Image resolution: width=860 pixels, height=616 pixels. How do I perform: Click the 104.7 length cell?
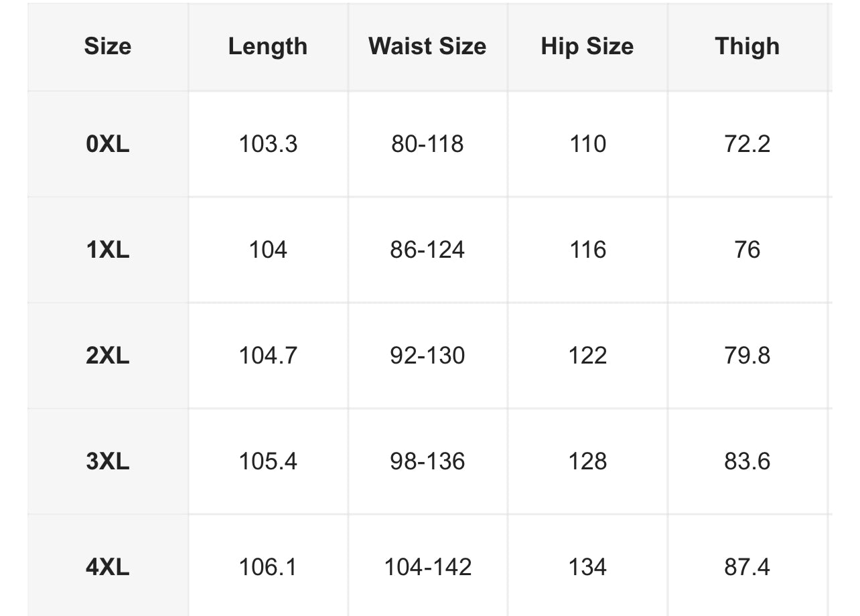coord(268,356)
